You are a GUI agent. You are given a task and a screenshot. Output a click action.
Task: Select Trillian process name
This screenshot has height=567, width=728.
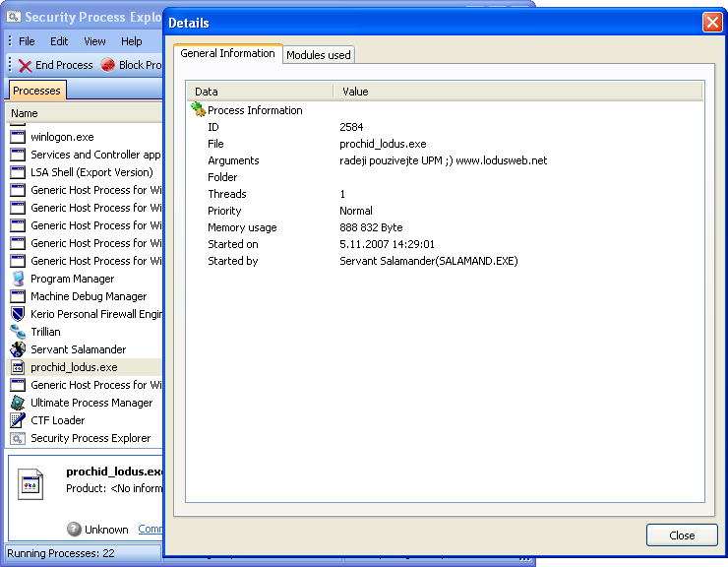(x=45, y=332)
